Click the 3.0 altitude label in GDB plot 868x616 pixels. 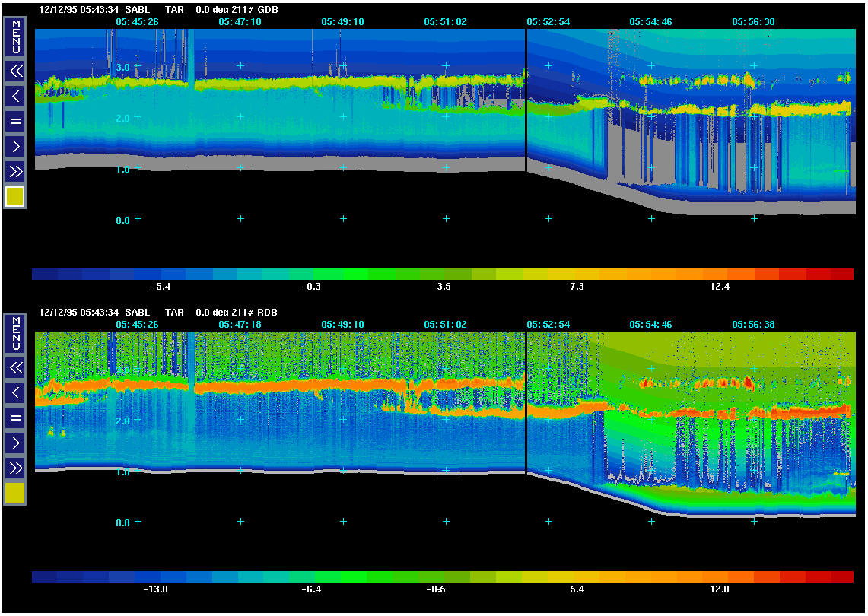click(122, 68)
